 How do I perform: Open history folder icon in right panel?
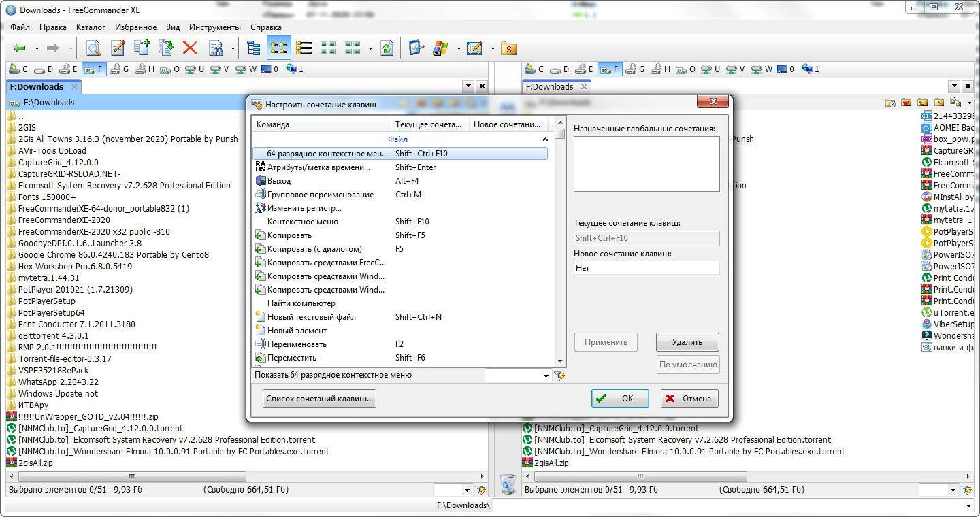point(890,103)
